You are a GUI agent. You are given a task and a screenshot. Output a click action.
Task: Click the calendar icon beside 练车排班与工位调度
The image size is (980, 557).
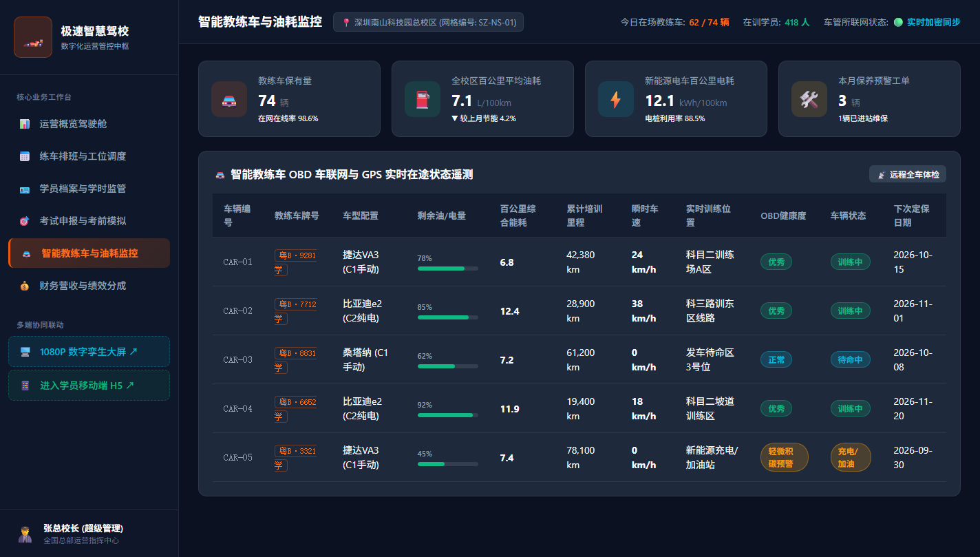click(x=25, y=156)
